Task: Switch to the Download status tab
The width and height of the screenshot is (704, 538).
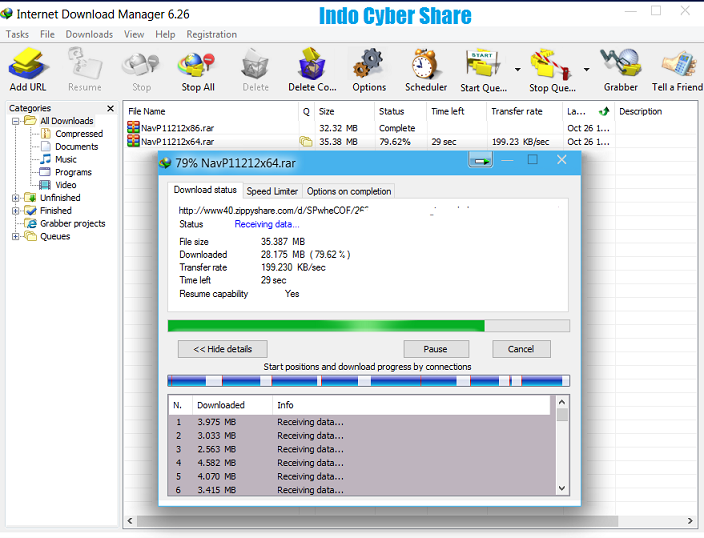Action: click(205, 190)
